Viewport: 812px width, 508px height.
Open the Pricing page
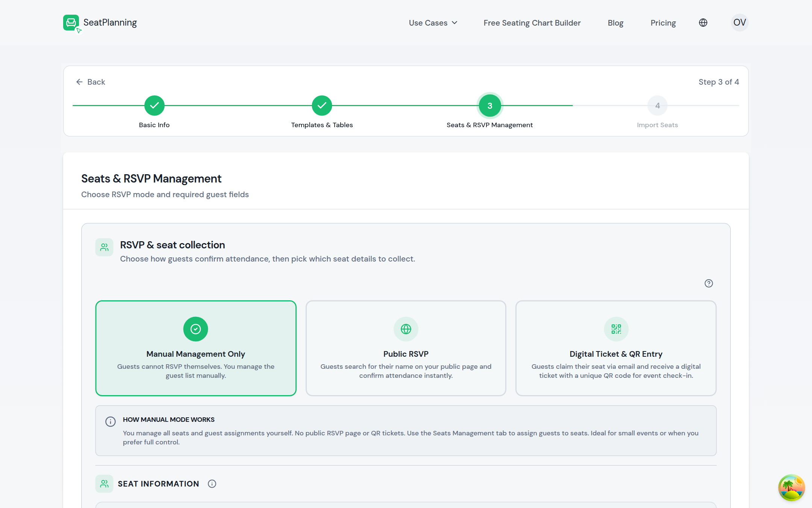point(663,23)
